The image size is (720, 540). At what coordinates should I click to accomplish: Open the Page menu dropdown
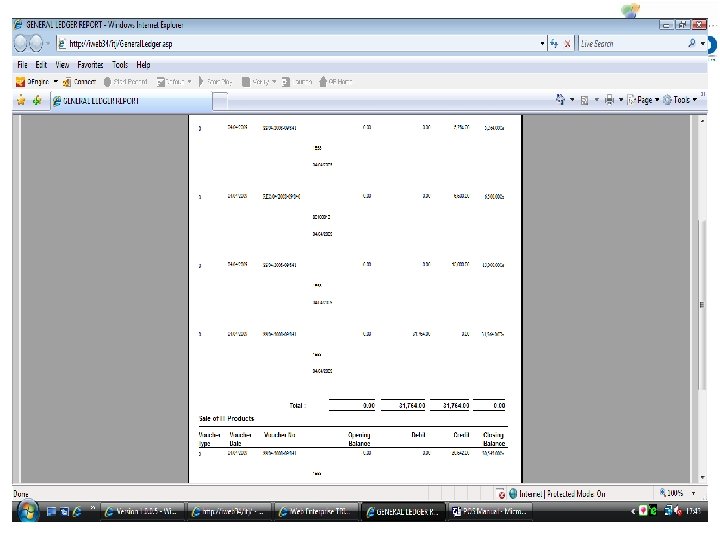point(643,100)
